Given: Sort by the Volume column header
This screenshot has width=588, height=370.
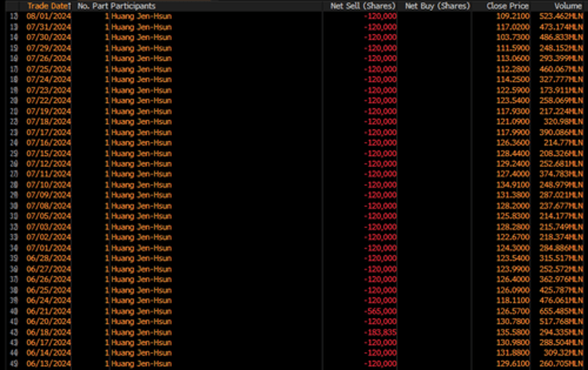Looking at the screenshot, I should pos(568,6).
